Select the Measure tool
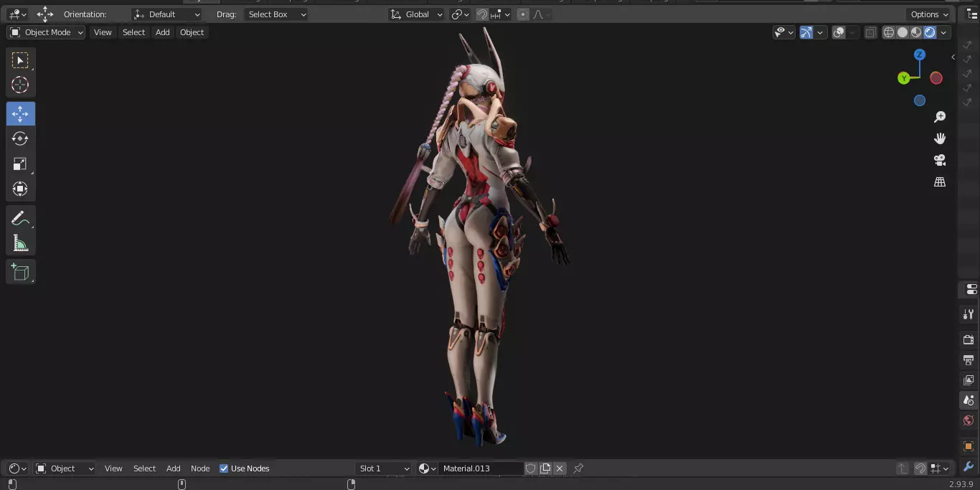Image resolution: width=980 pixels, height=490 pixels. (x=20, y=243)
